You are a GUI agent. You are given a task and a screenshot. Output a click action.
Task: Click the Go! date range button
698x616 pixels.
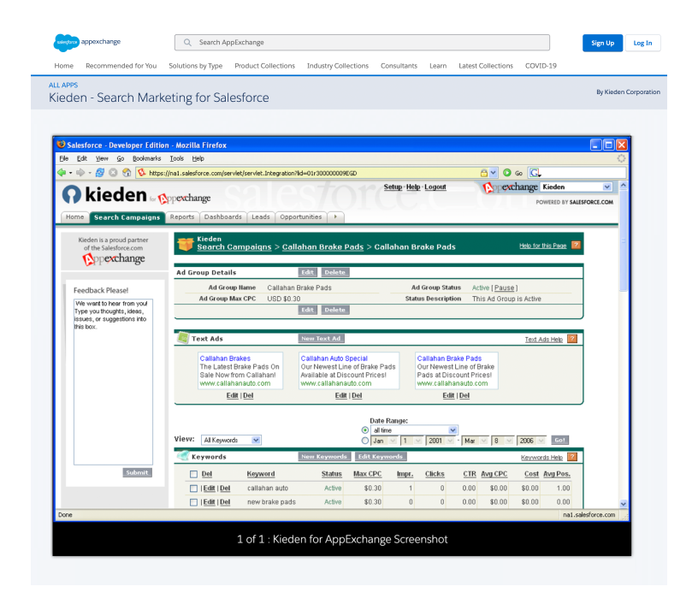coord(559,441)
